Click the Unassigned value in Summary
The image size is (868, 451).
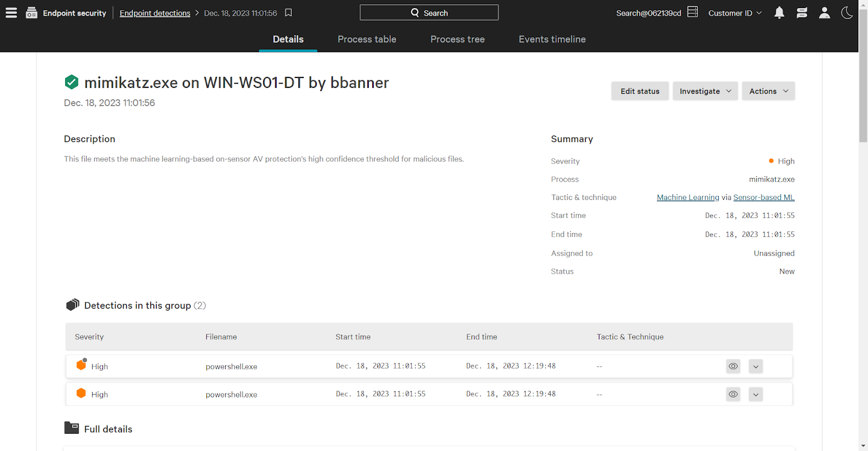point(774,253)
